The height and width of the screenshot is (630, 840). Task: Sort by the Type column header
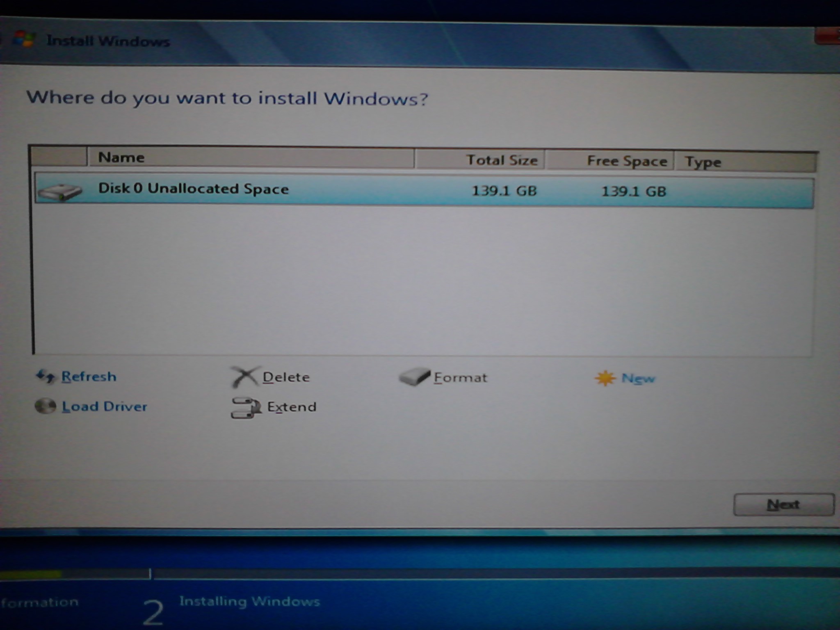(x=745, y=162)
